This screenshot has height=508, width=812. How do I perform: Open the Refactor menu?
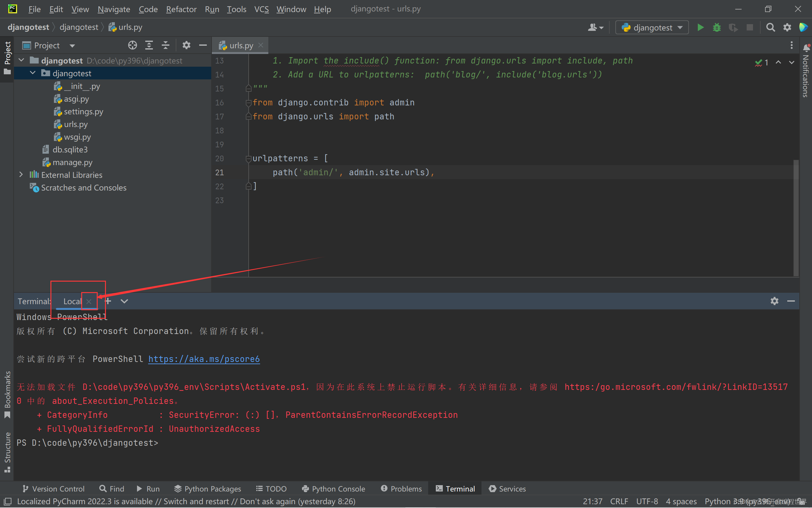pos(181,9)
